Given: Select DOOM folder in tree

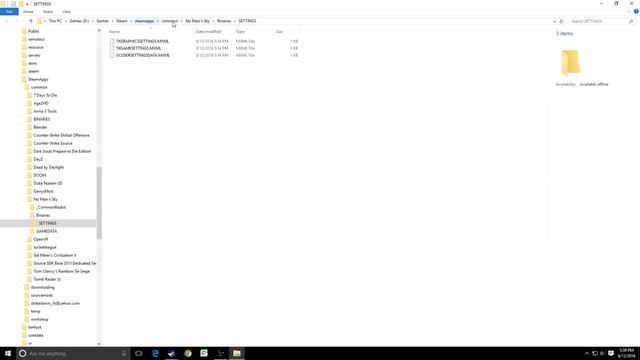Looking at the screenshot, I should pyautogui.click(x=40, y=175).
